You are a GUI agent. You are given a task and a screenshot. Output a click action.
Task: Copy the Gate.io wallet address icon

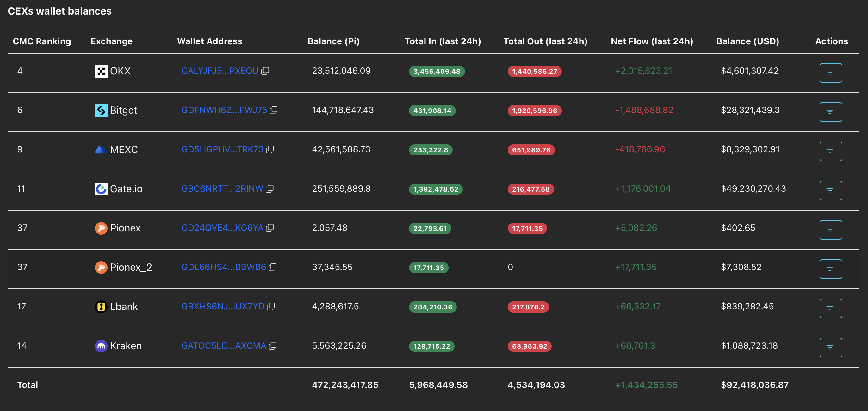coord(270,188)
